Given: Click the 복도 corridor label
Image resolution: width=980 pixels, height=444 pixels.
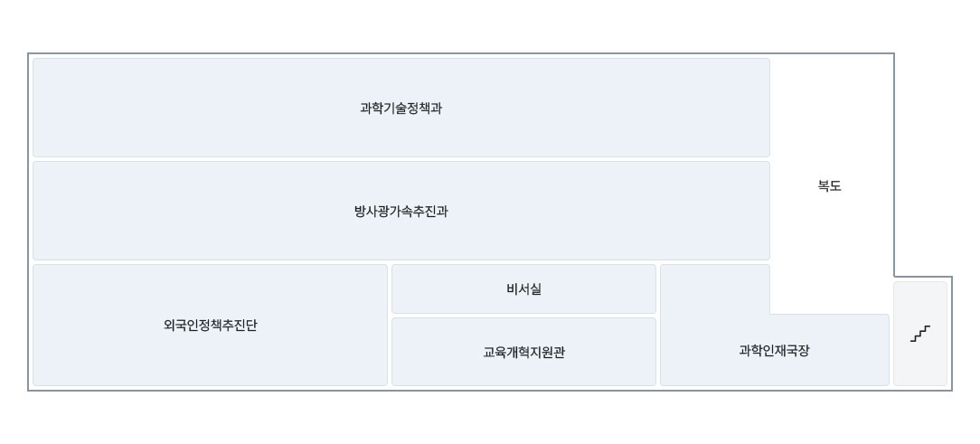Looking at the screenshot, I should click(829, 186).
